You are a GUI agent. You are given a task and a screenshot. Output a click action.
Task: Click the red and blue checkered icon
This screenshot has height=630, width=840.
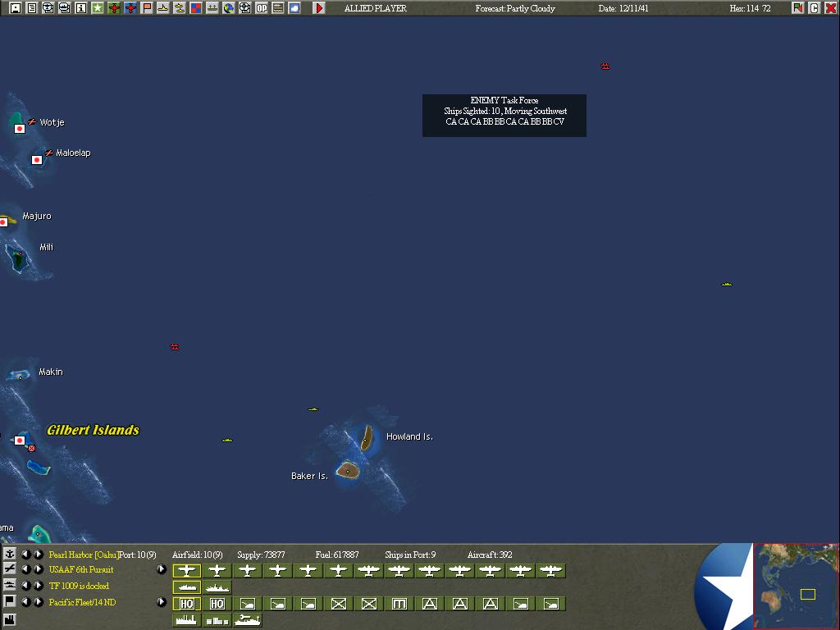pyautogui.click(x=196, y=8)
